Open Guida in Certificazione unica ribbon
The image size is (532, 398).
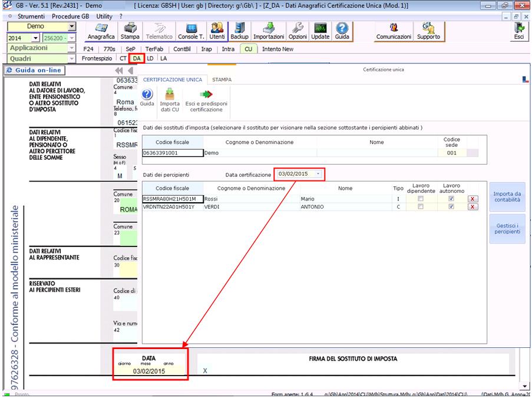pyautogui.click(x=147, y=98)
